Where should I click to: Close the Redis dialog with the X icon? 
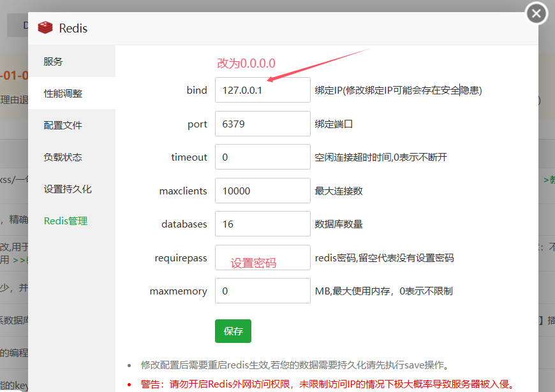pos(536,13)
